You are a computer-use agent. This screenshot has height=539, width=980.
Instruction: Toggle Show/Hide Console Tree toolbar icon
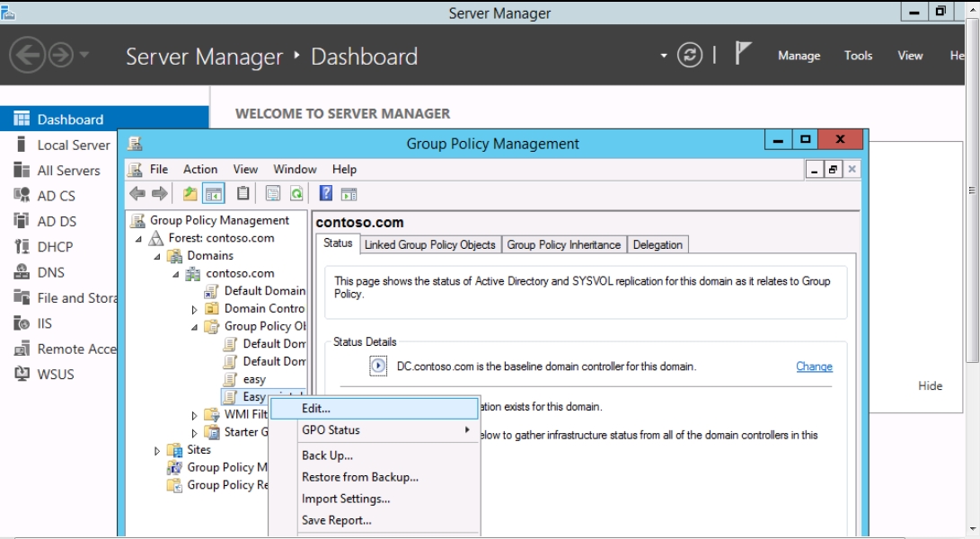(214, 193)
